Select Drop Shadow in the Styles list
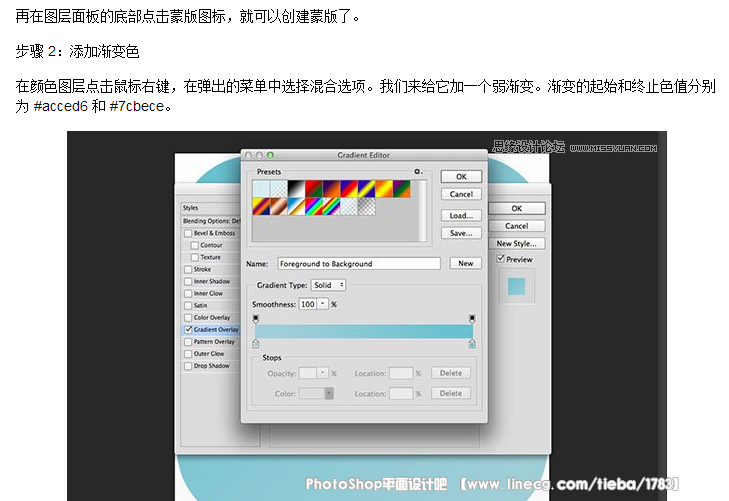Image resolution: width=729 pixels, height=501 pixels. 211,366
